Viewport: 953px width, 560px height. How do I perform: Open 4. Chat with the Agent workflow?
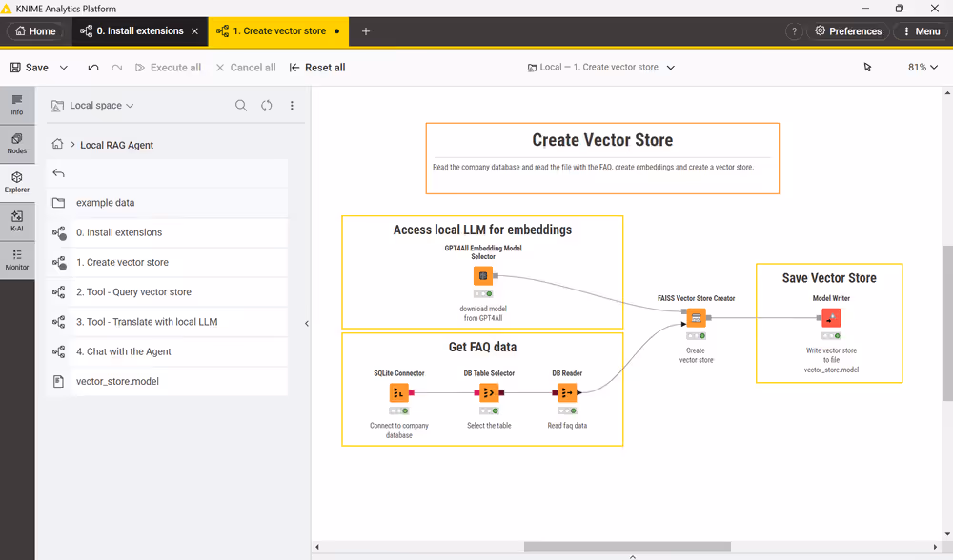coord(124,351)
